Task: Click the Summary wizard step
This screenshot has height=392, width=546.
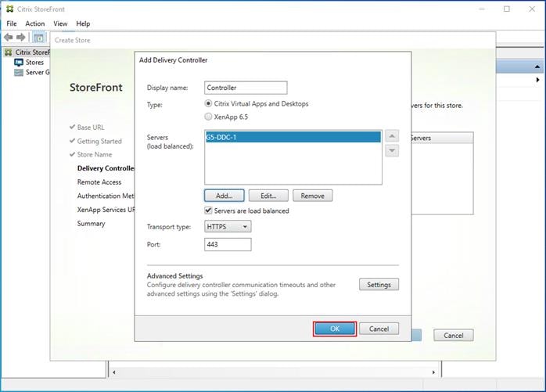Action: pyautogui.click(x=91, y=223)
